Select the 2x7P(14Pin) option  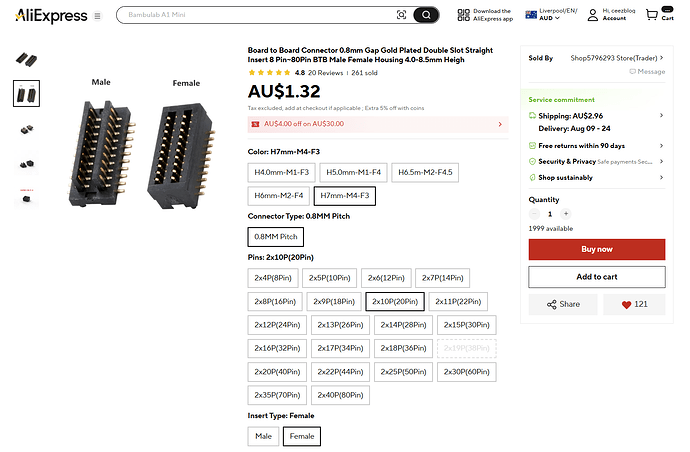click(443, 278)
